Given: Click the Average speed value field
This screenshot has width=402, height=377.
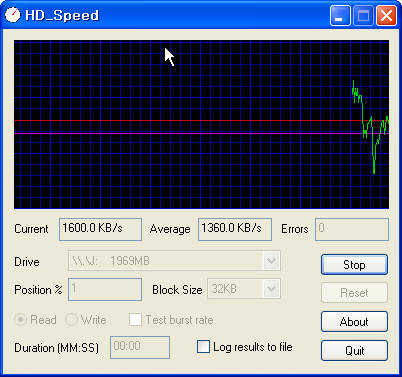Looking at the screenshot, I should pyautogui.click(x=235, y=229).
